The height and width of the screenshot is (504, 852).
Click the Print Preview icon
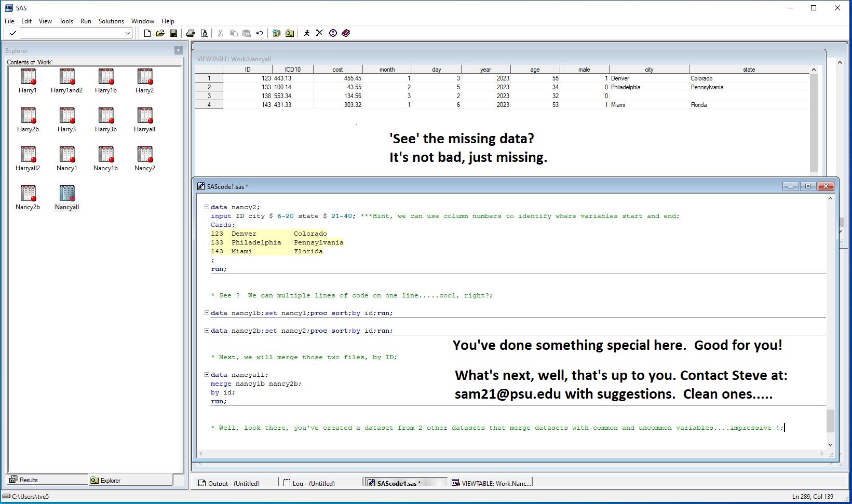click(204, 33)
